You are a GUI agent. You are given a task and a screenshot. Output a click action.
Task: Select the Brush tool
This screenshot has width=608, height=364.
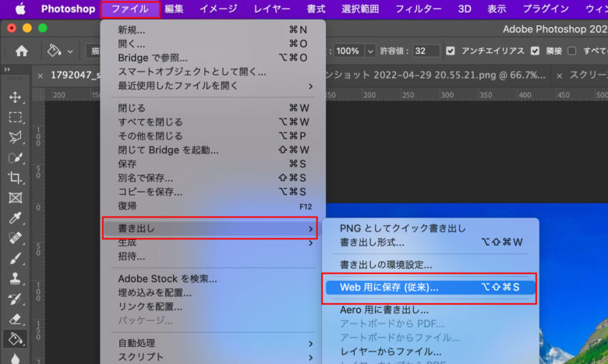(x=15, y=258)
